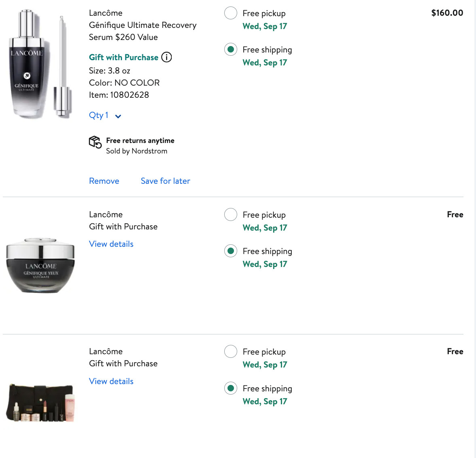Click the Qty 1 quantity selector text
This screenshot has width=476, height=458.
99,116
